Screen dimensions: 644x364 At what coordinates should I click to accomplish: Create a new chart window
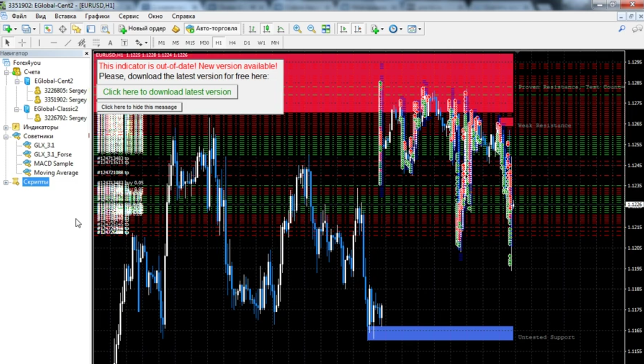(7, 29)
